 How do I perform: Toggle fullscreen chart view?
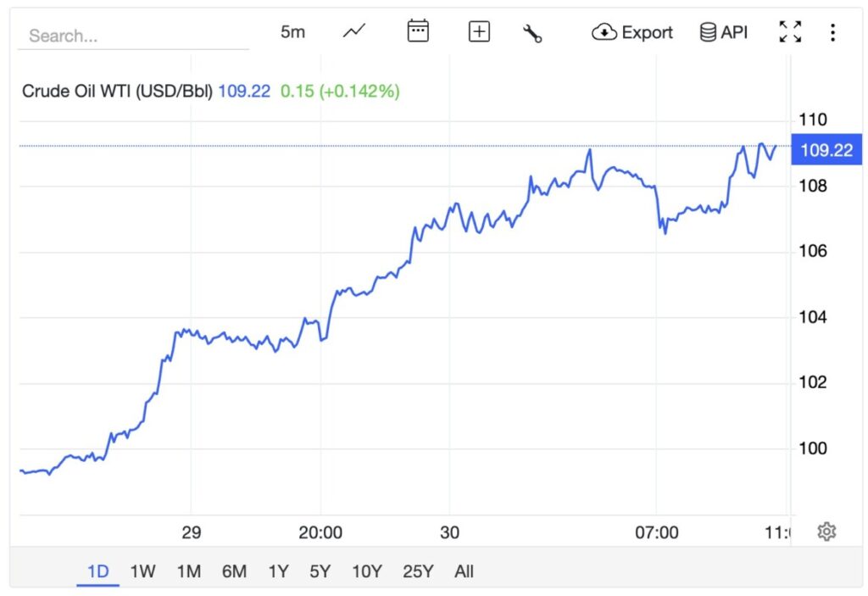790,32
